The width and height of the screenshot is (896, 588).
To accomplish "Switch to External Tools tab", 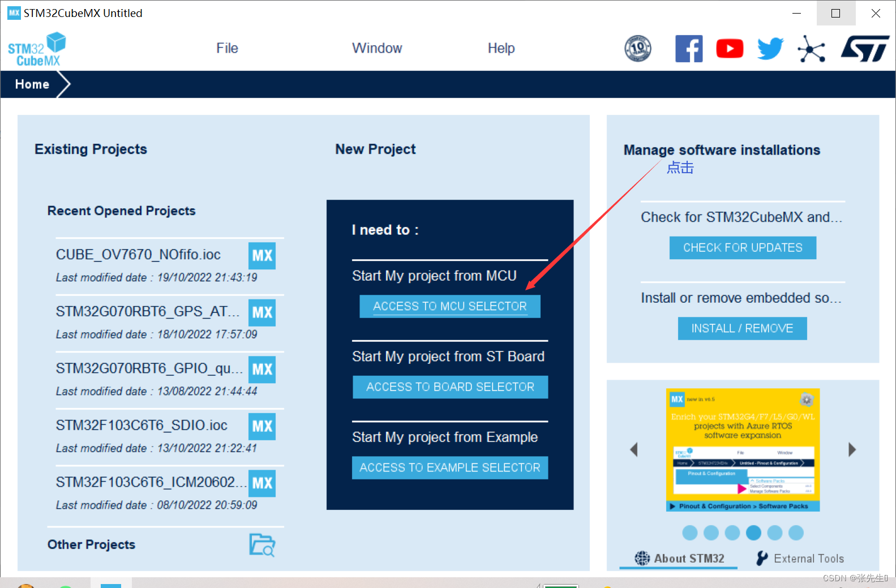I will 800,558.
